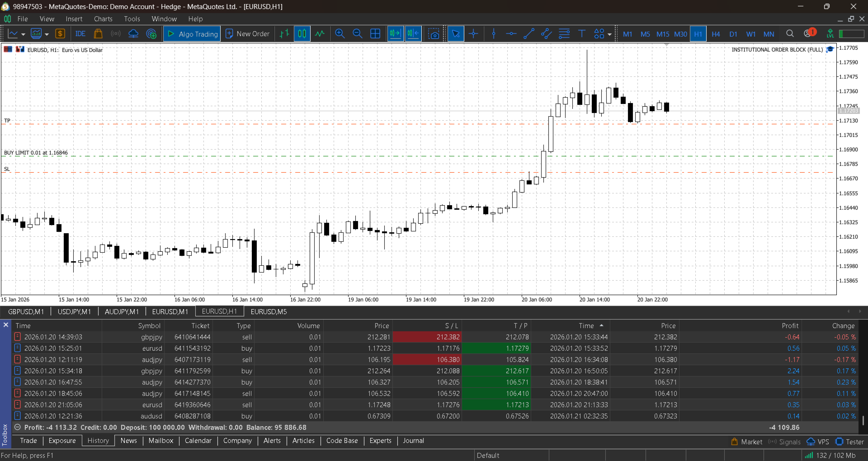Toggle Algo Trading on or off

point(192,34)
